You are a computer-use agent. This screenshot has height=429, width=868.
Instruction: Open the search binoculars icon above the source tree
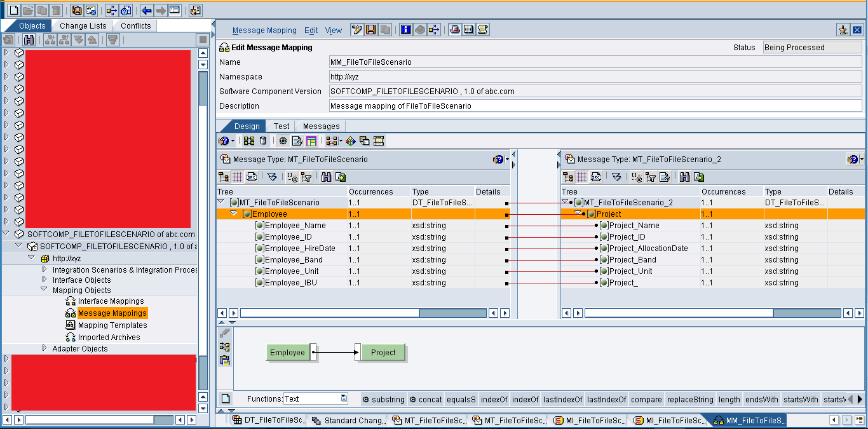[x=326, y=177]
